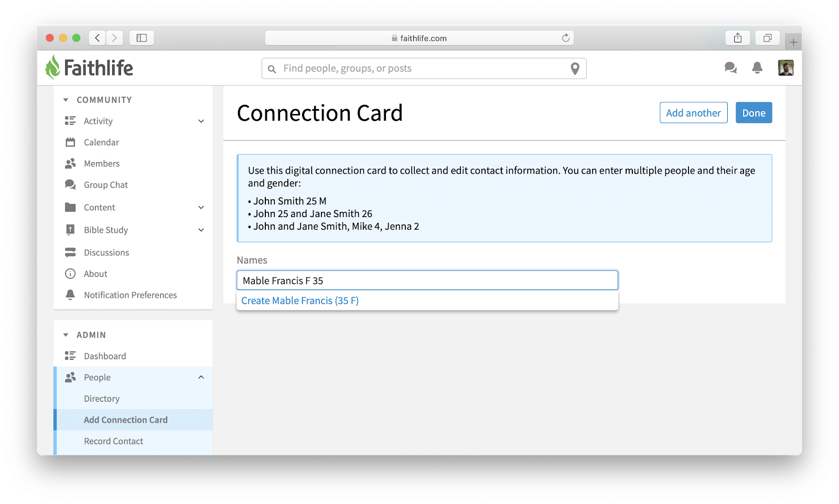Click the faithlife.com address bar
The image size is (839, 504).
click(419, 38)
